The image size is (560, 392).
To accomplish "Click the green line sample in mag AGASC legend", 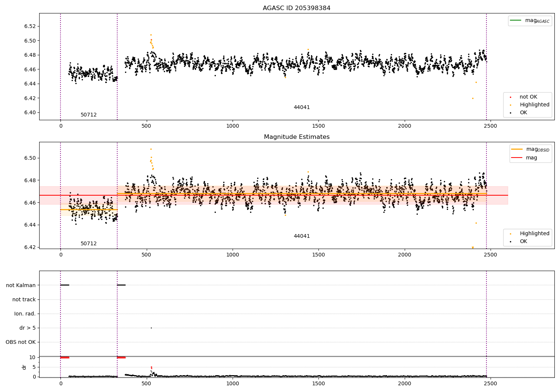I will pos(516,21).
